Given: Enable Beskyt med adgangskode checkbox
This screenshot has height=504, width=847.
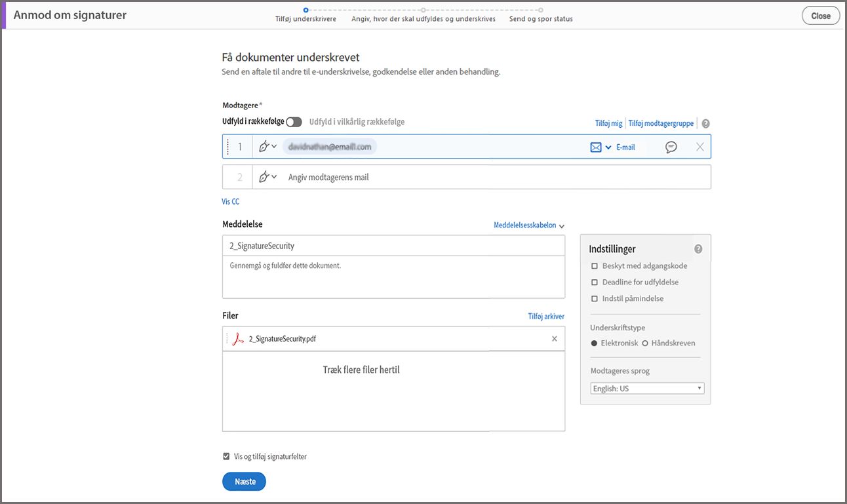Looking at the screenshot, I should tap(595, 266).
